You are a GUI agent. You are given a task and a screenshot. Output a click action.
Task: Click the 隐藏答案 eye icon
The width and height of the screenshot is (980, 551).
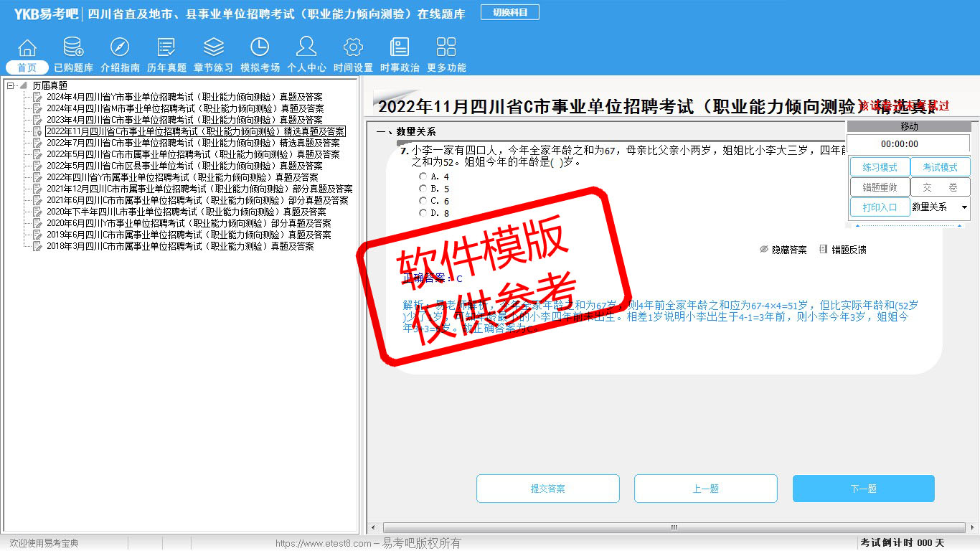pyautogui.click(x=764, y=250)
